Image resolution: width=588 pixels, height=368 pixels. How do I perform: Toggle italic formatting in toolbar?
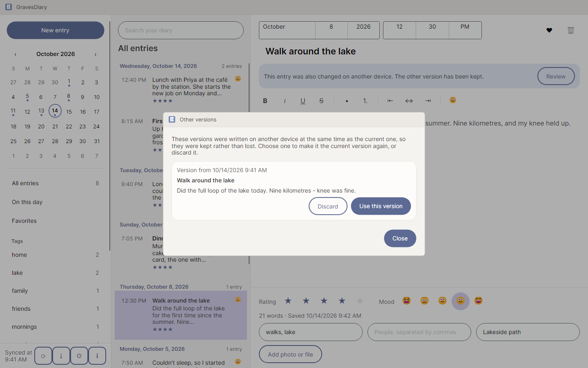pyautogui.click(x=285, y=101)
